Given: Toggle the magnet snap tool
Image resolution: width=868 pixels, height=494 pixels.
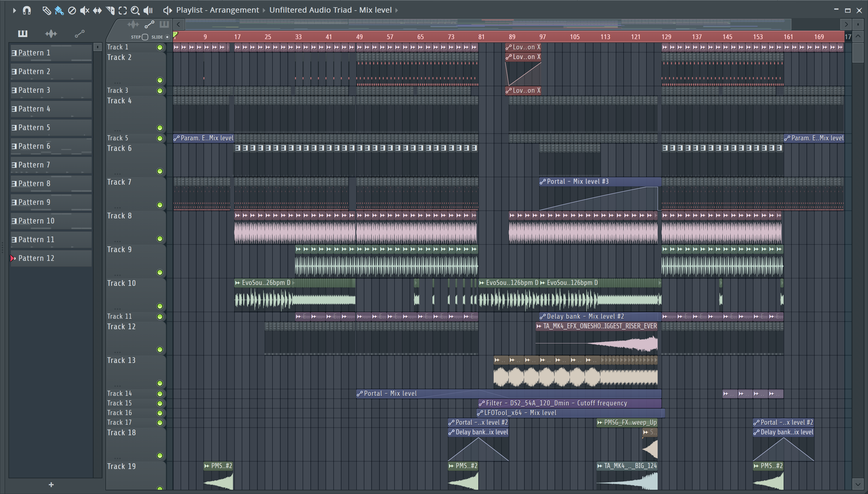Looking at the screenshot, I should tap(27, 11).
